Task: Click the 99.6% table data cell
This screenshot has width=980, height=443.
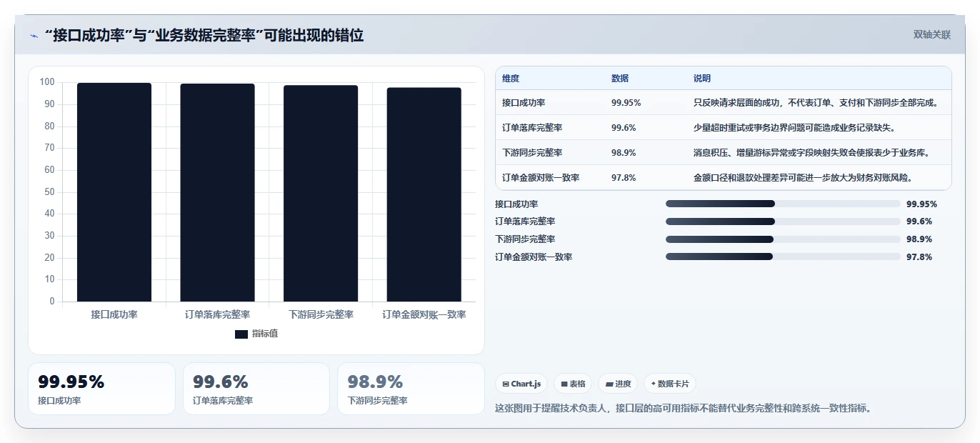Action: [624, 128]
